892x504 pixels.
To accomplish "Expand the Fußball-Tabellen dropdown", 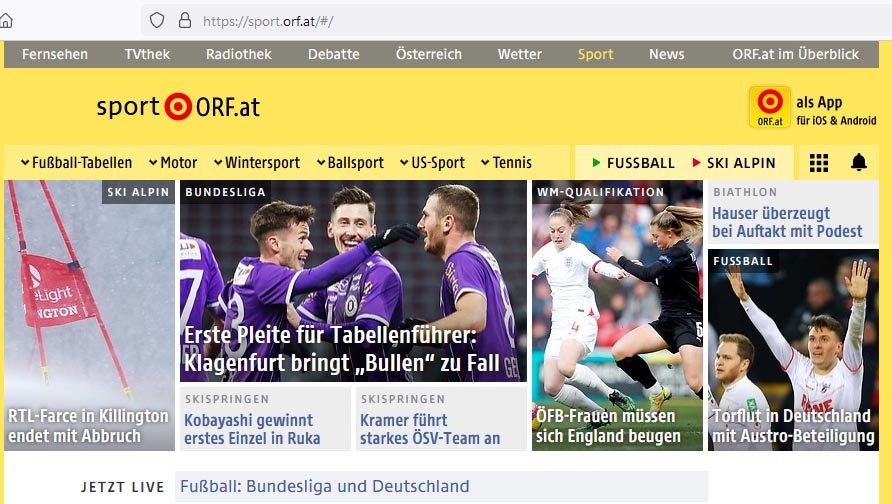I will (76, 163).
